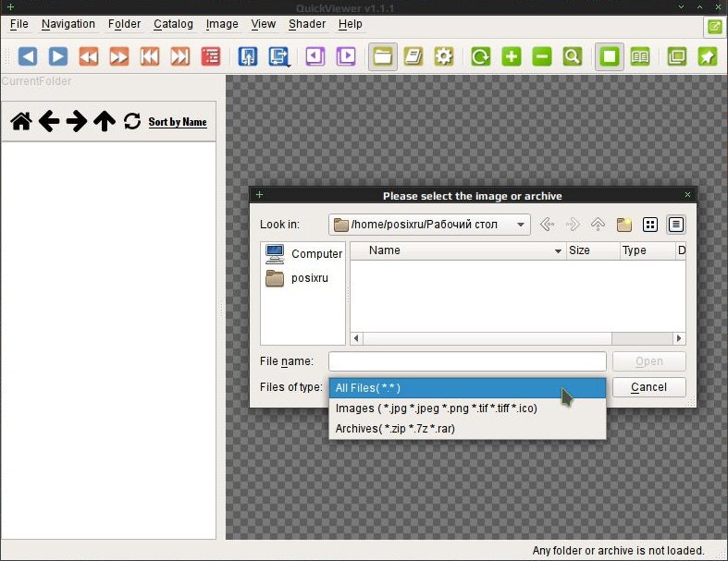
Task: Jump to first page icon
Action: pyautogui.click(x=150, y=56)
